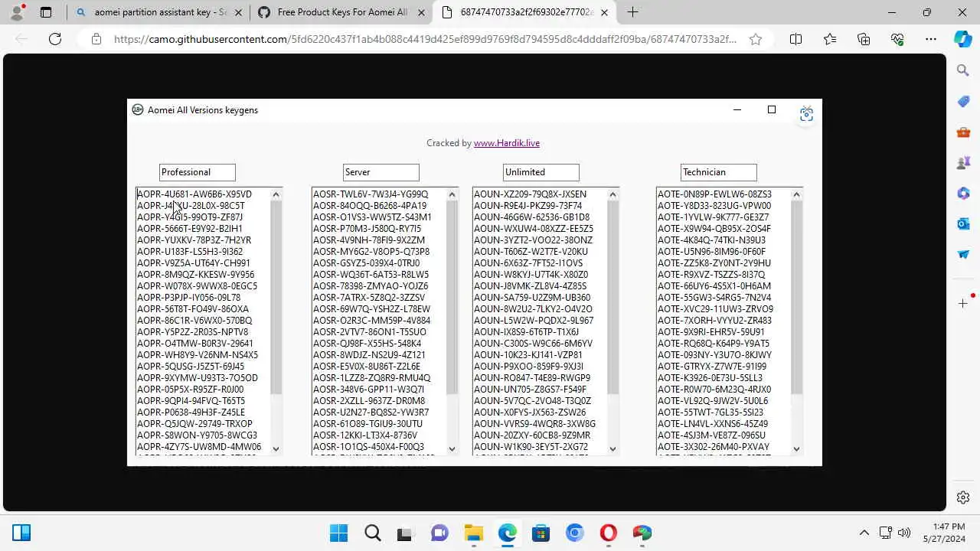Open the sidebar Microsoft 365 icon
The width and height of the screenshot is (980, 551).
[x=963, y=193]
